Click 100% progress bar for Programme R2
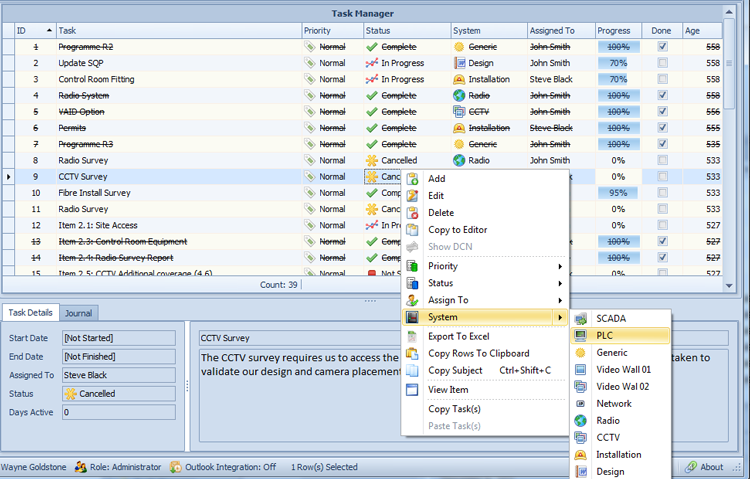 (618, 46)
